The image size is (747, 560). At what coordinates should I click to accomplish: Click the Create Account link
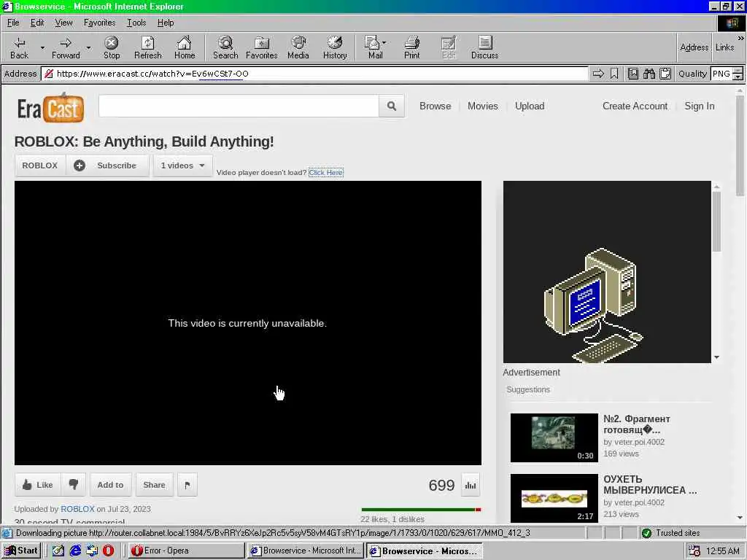[635, 106]
